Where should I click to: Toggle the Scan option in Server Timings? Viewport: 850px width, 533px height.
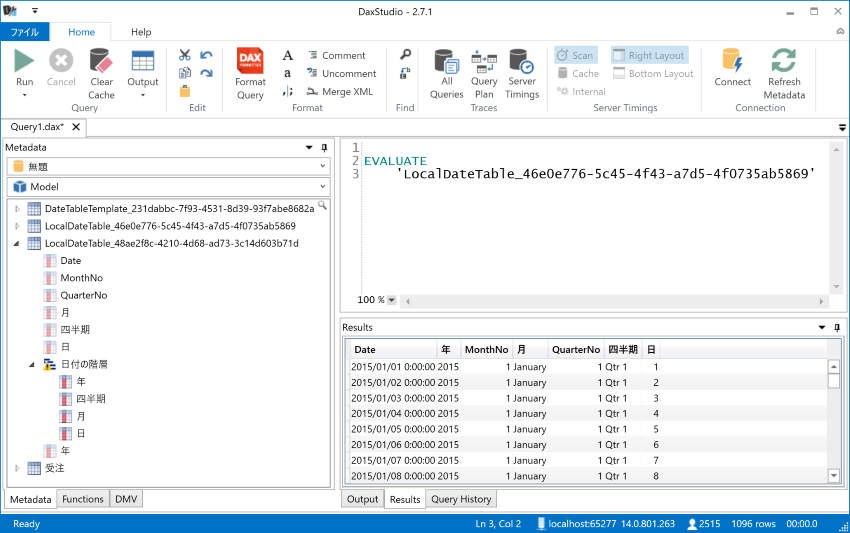pyautogui.click(x=576, y=55)
